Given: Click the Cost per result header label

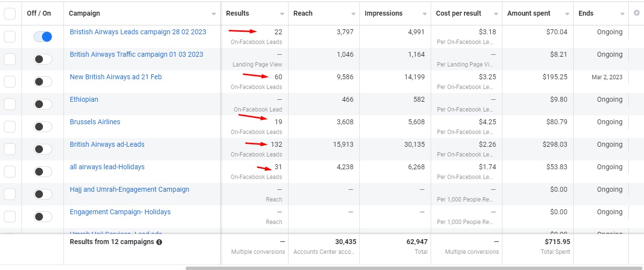Looking at the screenshot, I should tap(458, 13).
